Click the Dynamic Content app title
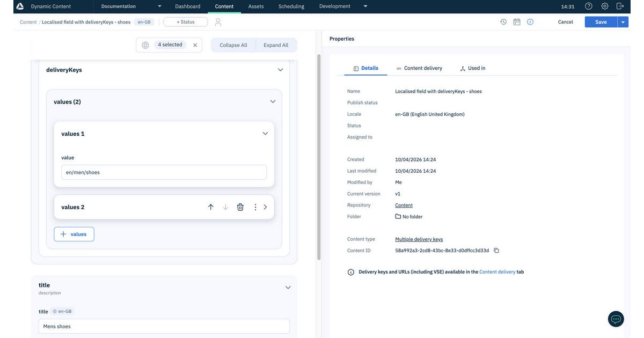644x338 pixels. (x=51, y=6)
